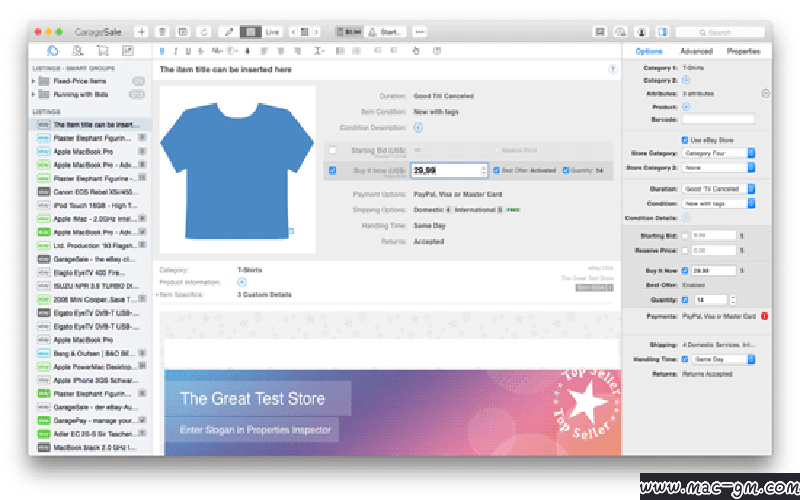
Task: Select the iPod Touch 16GB listing
Action: click(x=92, y=205)
